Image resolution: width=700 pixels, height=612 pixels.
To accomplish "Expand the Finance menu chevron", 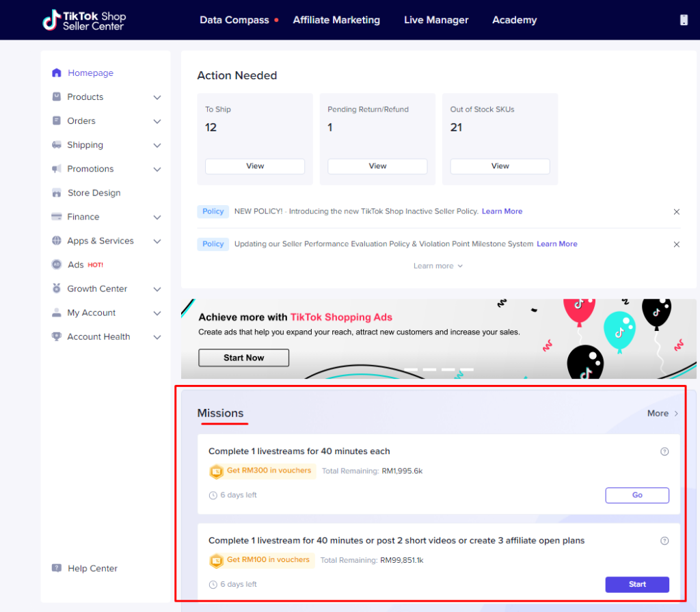I will (x=157, y=217).
